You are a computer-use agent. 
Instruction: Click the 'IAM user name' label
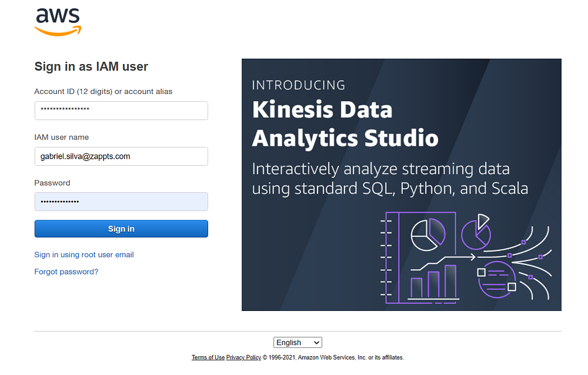click(62, 138)
